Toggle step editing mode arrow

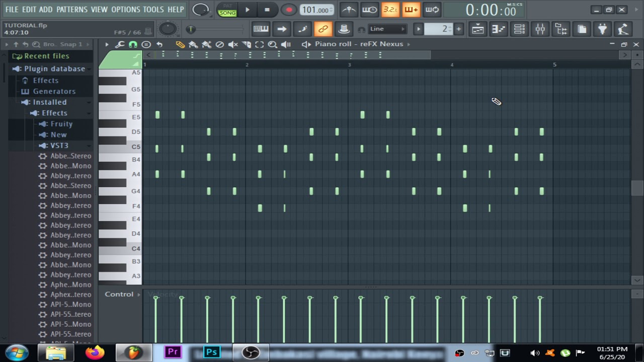coord(282,29)
